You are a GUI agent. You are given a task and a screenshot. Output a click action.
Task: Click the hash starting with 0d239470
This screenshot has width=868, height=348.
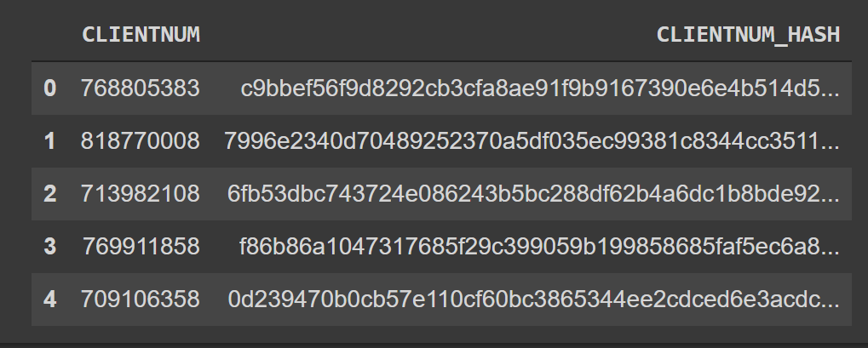(530, 299)
